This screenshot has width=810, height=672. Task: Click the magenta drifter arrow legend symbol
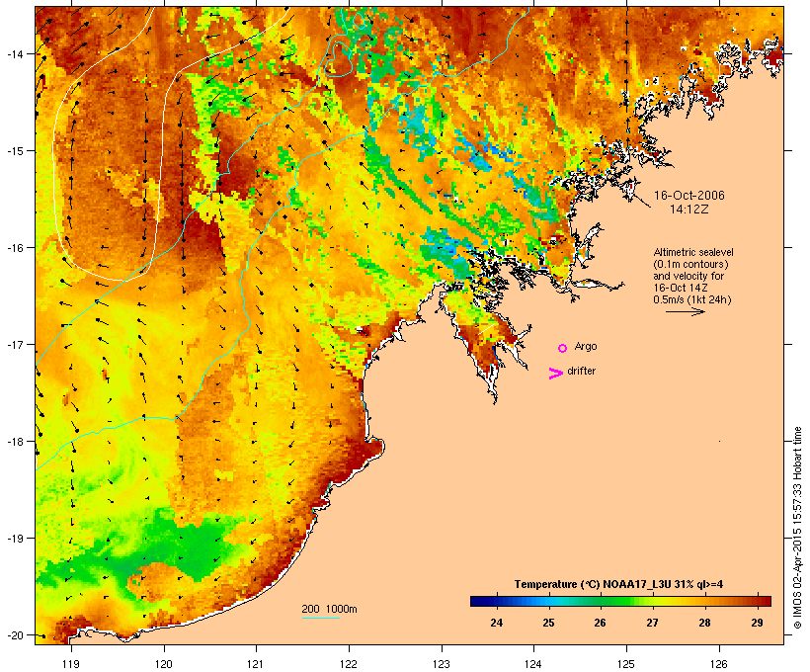pos(556,374)
